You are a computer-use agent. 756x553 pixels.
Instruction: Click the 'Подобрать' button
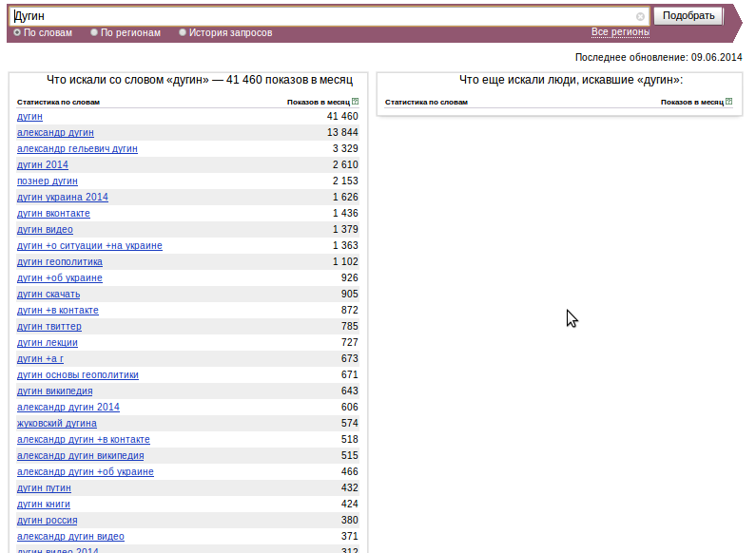(x=688, y=16)
